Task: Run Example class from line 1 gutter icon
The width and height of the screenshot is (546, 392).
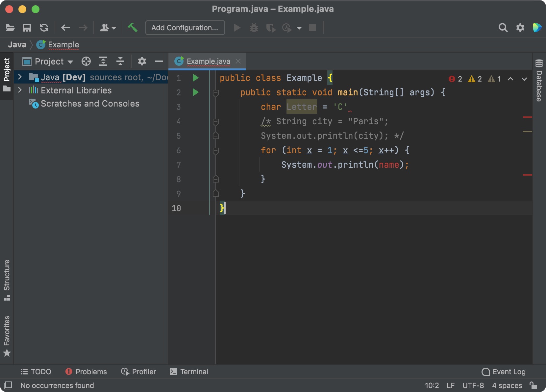Action: (196, 78)
